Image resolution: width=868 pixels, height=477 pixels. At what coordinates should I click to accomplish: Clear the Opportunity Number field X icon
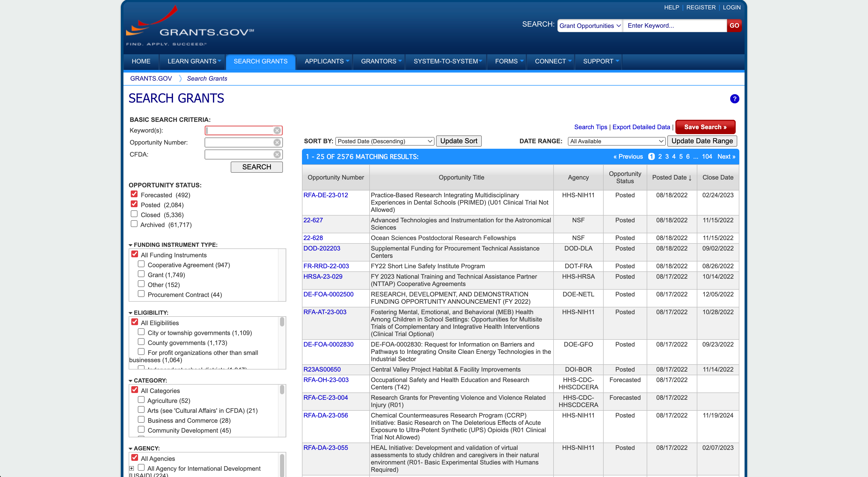tap(277, 142)
